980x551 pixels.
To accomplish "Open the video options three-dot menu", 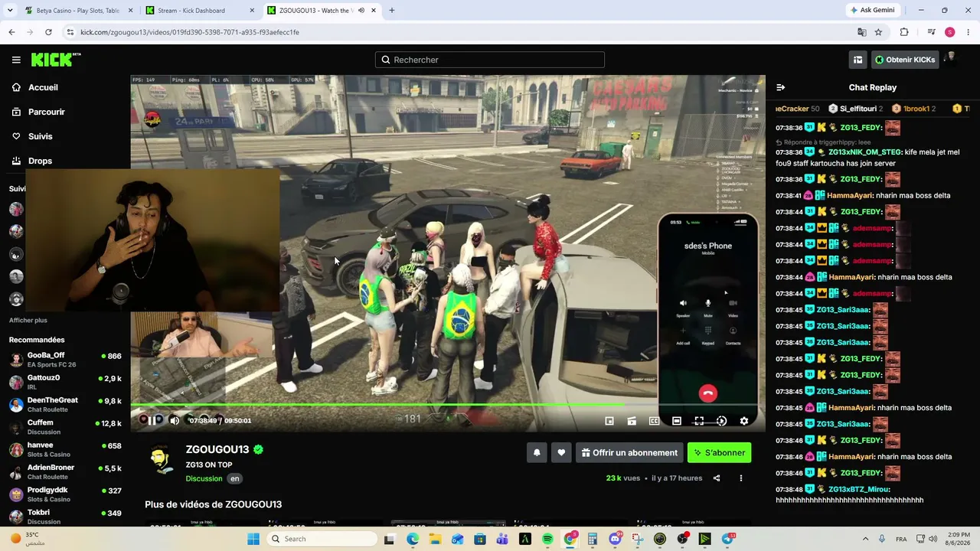I will pos(740,478).
